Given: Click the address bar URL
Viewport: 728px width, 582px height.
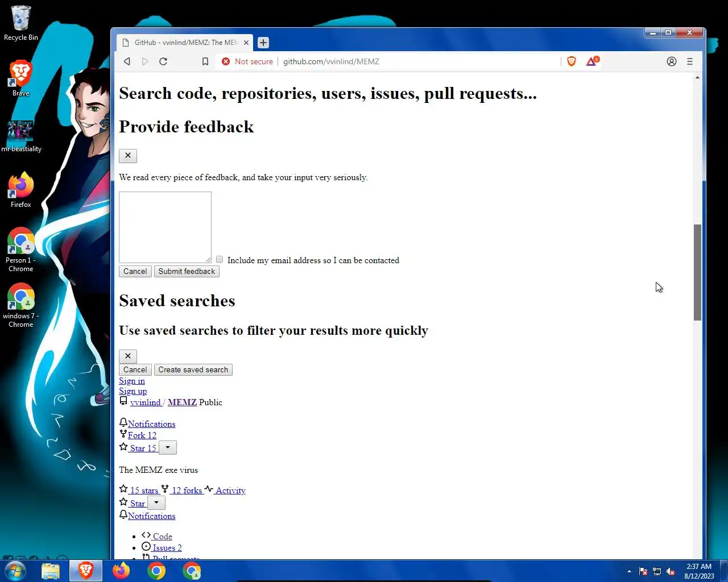Looking at the screenshot, I should [x=331, y=61].
